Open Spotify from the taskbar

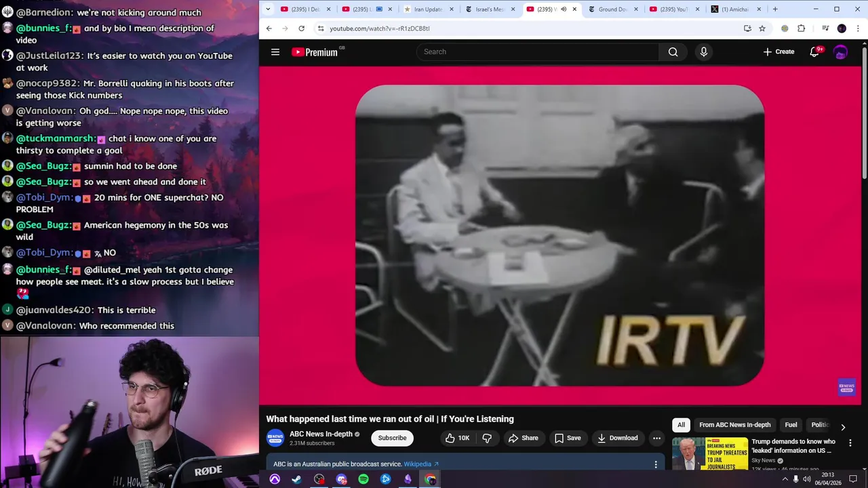(x=363, y=479)
